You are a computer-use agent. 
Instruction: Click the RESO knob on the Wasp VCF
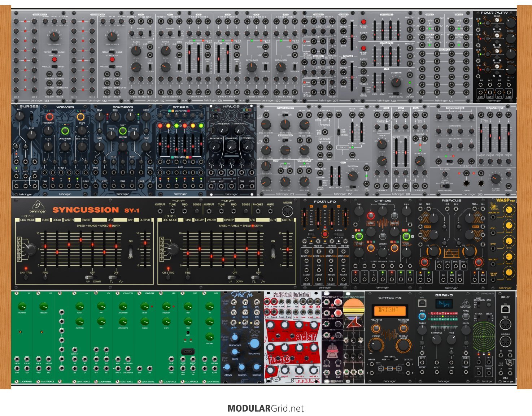pos(509,257)
